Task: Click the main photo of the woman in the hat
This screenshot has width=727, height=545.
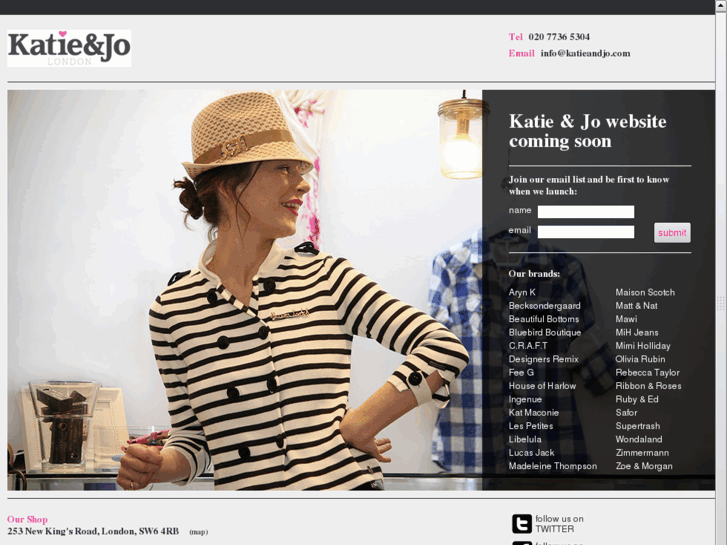Action: point(245,290)
